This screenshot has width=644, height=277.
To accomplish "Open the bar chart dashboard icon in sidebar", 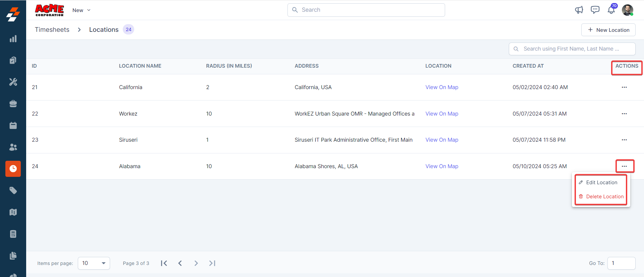I will point(13,39).
